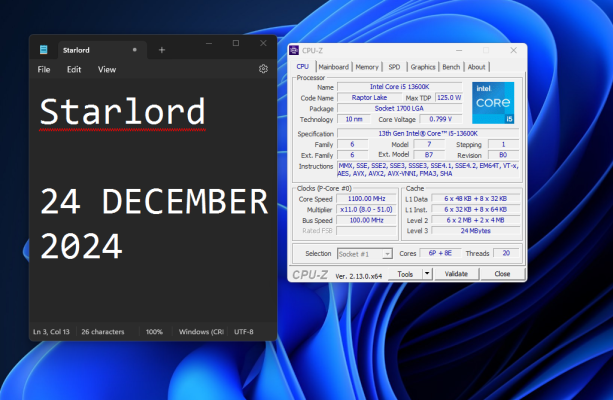
Task: Click the word Starlord in Notepad text
Action: coord(122,111)
